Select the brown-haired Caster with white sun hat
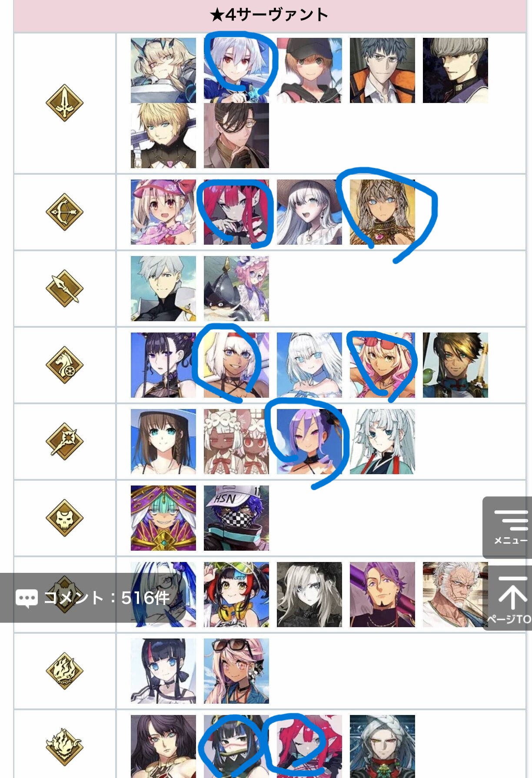The image size is (532, 778). tap(163, 442)
